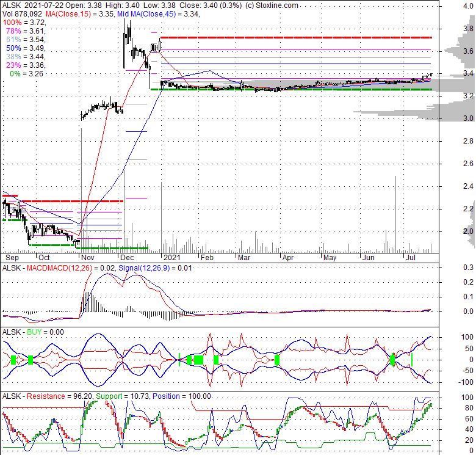Image resolution: width=476 pixels, height=455 pixels.
Task: Click the blue 'Mid MA(Close,45) = 3.34' legend
Action: pos(159,13)
